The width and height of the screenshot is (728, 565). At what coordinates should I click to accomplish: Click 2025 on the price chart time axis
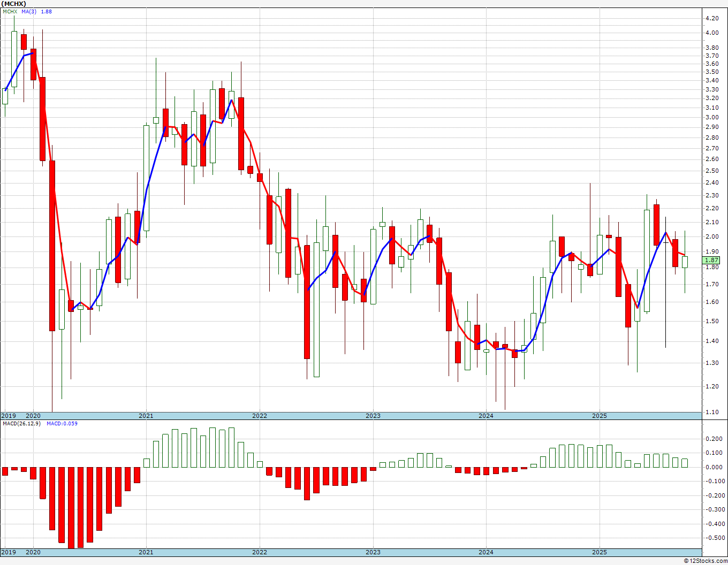tap(600, 416)
